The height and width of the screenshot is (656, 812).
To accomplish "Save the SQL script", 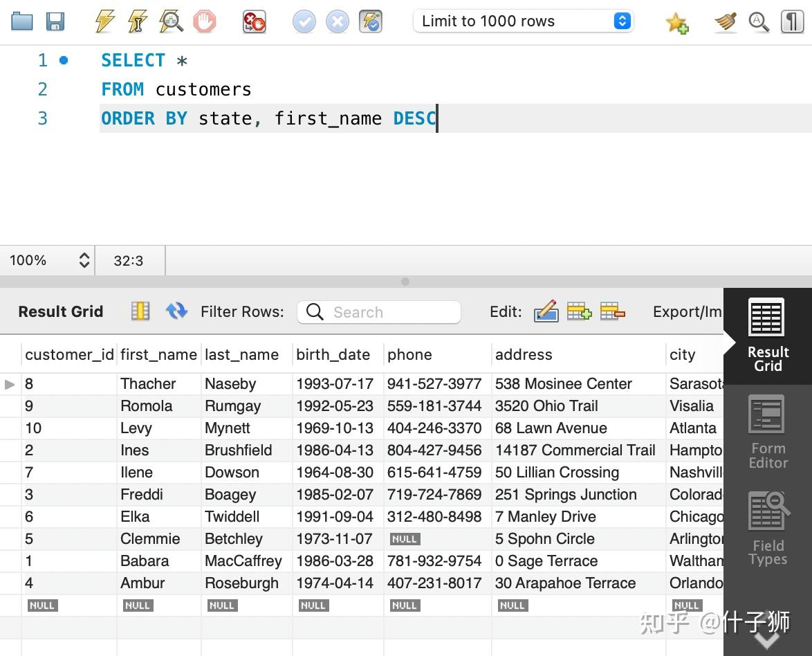I will coord(55,21).
